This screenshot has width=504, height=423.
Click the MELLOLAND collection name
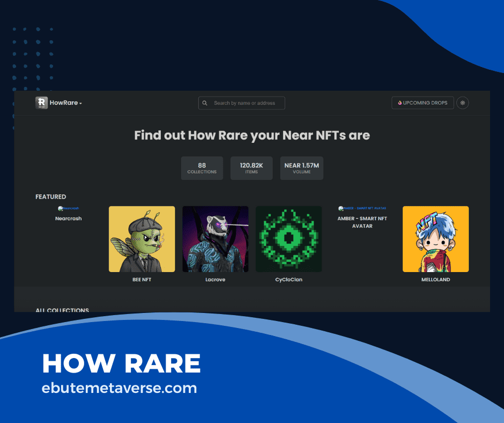(x=435, y=280)
